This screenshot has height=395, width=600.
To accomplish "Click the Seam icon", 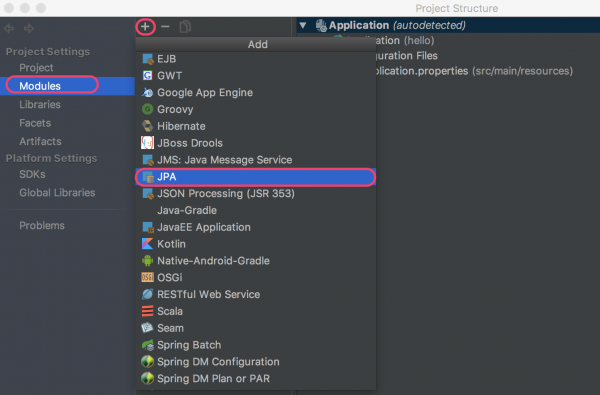I will (x=148, y=328).
